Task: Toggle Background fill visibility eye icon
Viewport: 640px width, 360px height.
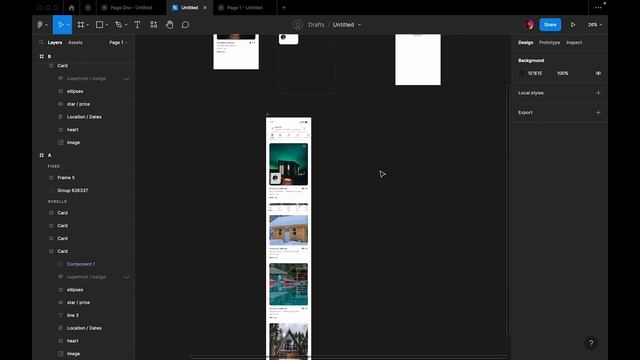Action: (x=598, y=73)
